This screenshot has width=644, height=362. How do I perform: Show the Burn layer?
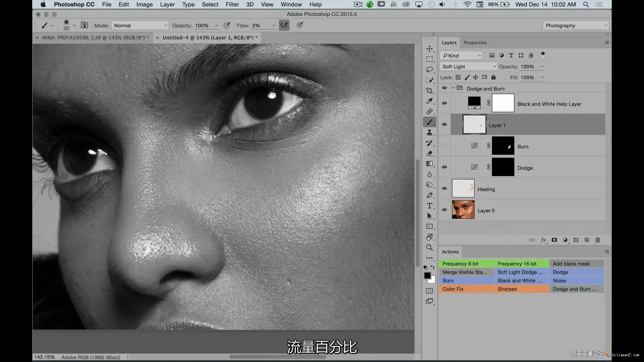point(444,146)
